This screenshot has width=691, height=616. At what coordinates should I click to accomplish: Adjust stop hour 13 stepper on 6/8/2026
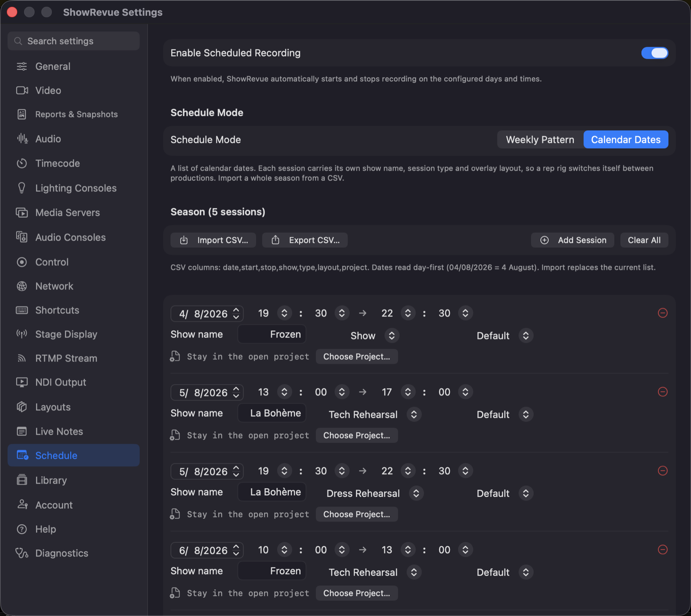pos(408,550)
